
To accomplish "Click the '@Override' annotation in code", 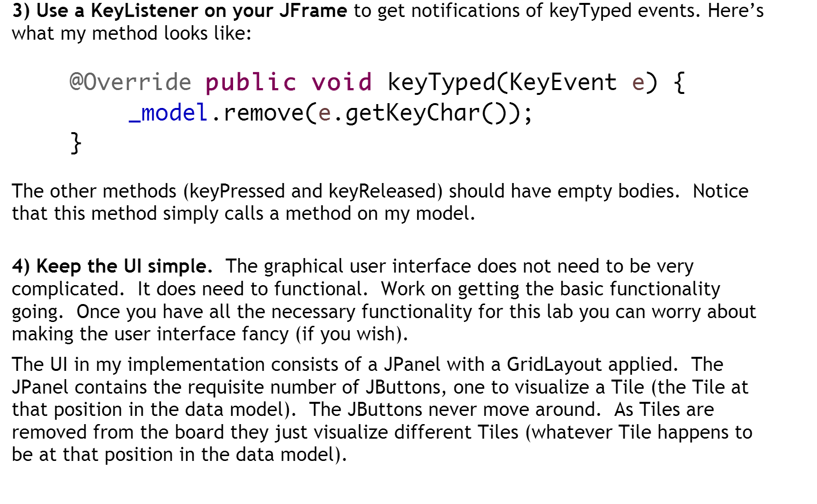I will coord(131,82).
